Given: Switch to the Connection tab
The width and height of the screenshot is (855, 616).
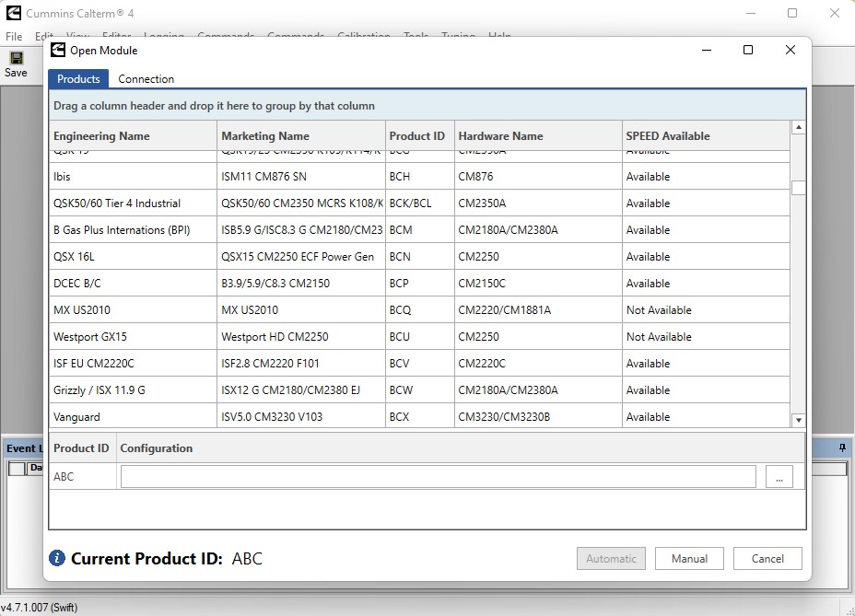Looking at the screenshot, I should 146,79.
